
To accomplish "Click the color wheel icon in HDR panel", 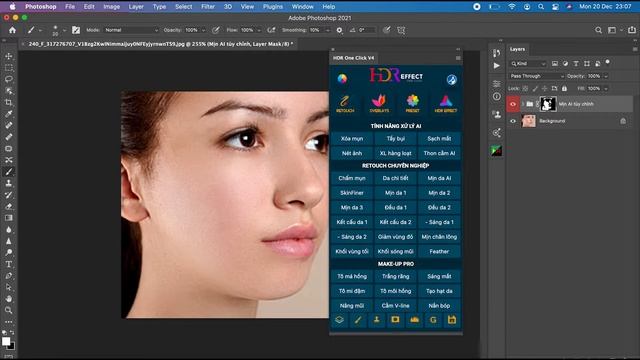I will (342, 79).
